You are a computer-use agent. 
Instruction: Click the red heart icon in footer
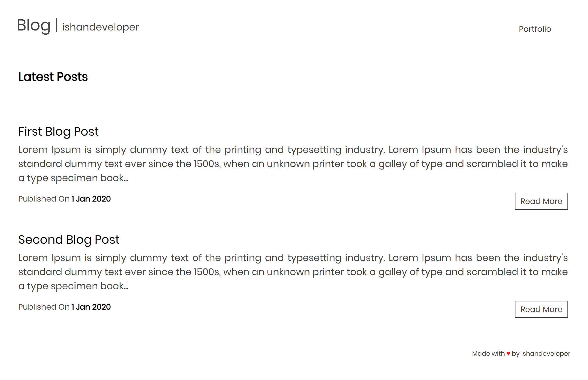point(508,353)
